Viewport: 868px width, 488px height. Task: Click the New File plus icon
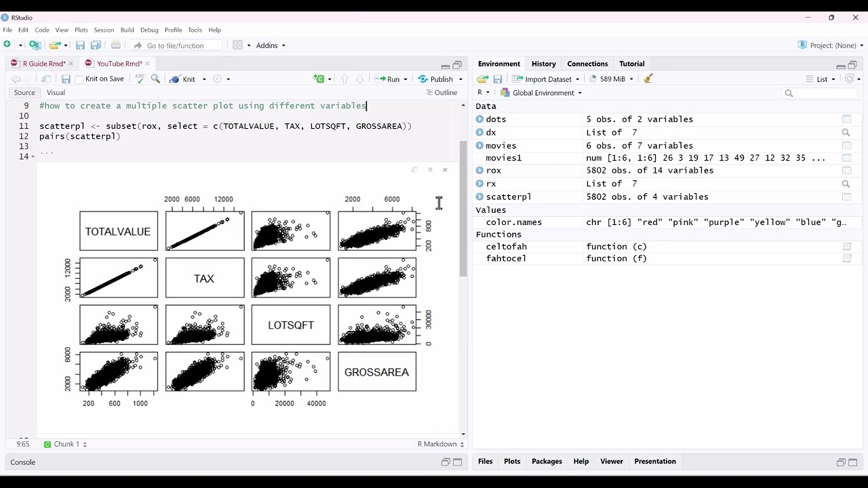pos(7,45)
